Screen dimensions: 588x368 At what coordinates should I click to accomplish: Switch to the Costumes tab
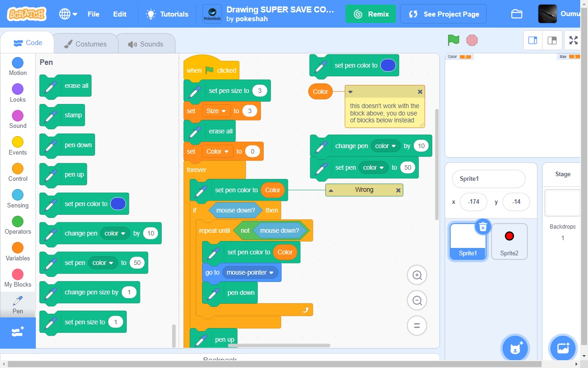tap(85, 43)
